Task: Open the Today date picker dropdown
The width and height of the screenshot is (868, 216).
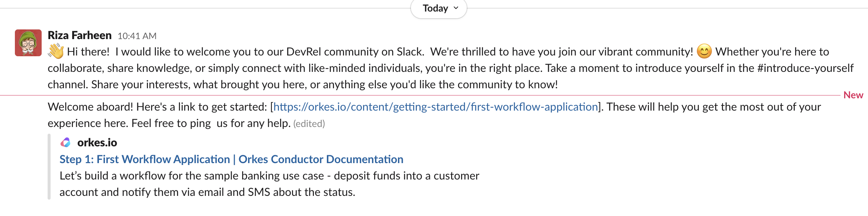Action: (x=439, y=8)
